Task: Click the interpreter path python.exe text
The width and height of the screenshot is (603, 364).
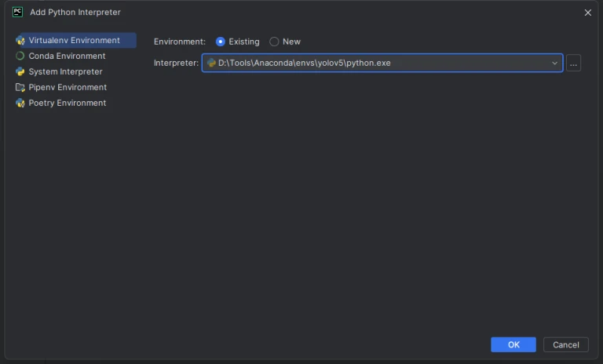Action: pos(304,63)
